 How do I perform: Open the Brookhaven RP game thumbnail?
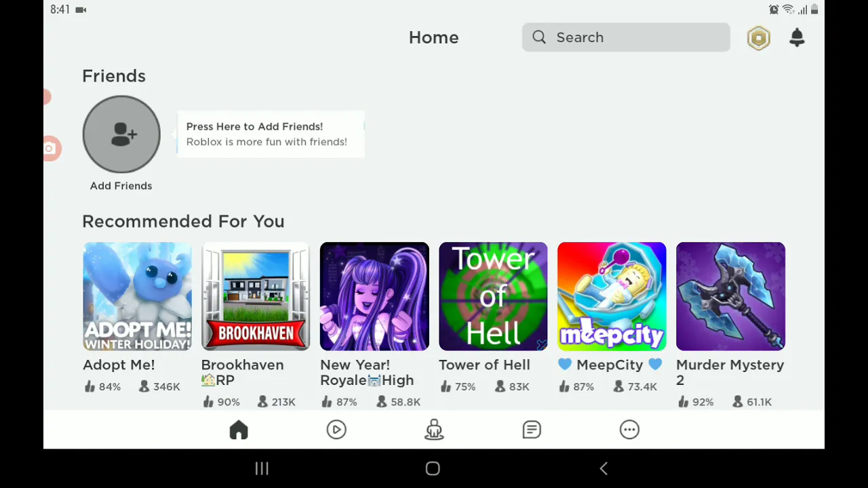tap(256, 296)
